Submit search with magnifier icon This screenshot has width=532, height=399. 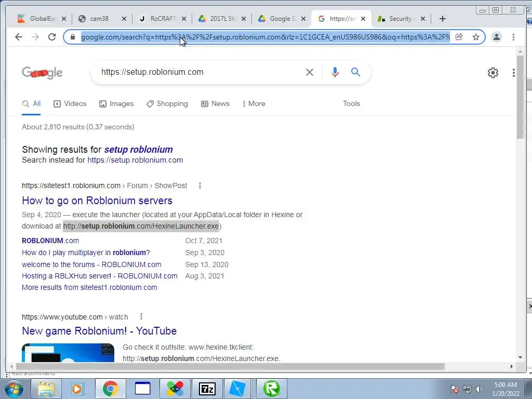[x=355, y=72]
